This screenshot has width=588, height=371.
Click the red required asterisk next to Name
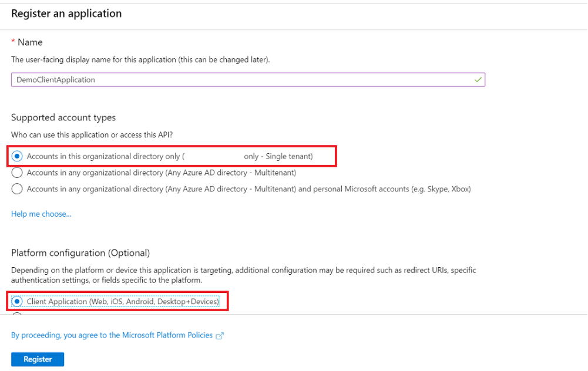tap(13, 41)
